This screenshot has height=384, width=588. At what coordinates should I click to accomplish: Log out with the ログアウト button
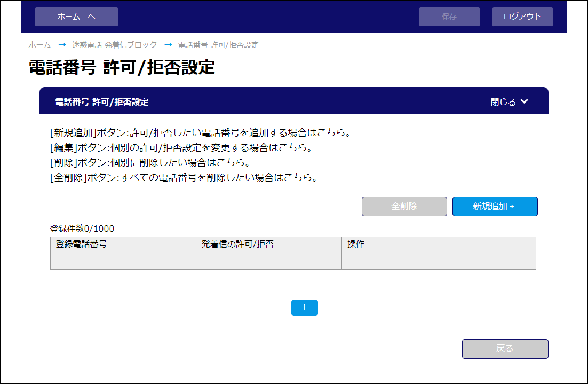522,17
